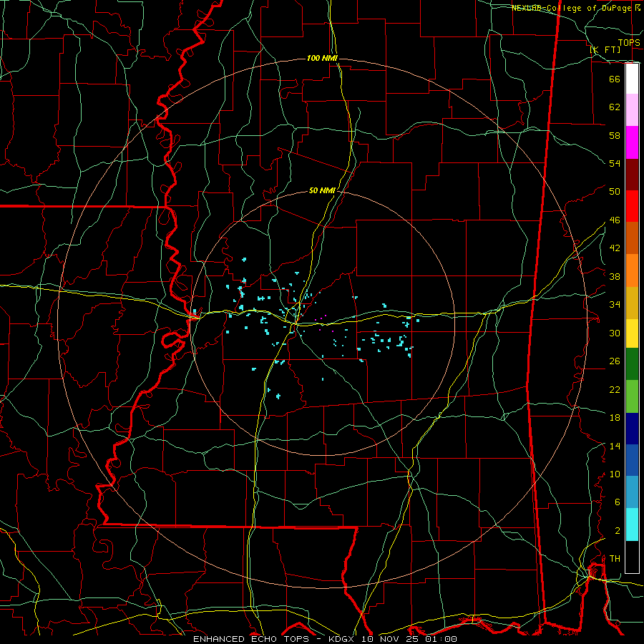Click the gold legend block near 34

click(x=632, y=303)
